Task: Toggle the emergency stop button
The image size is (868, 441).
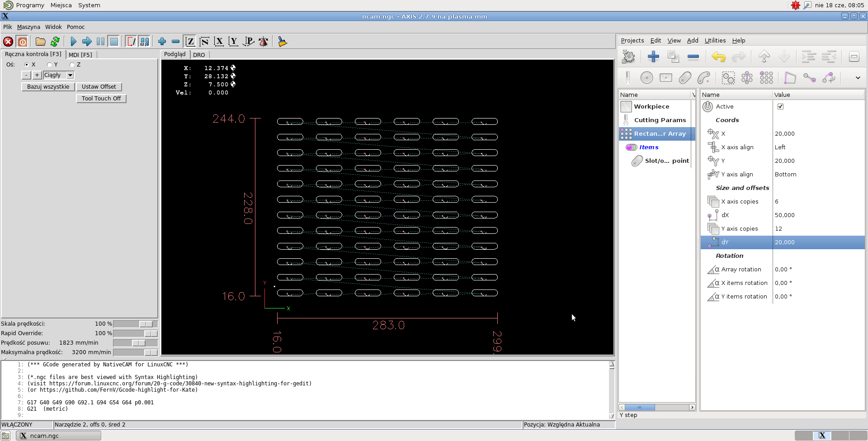Action: [x=8, y=42]
